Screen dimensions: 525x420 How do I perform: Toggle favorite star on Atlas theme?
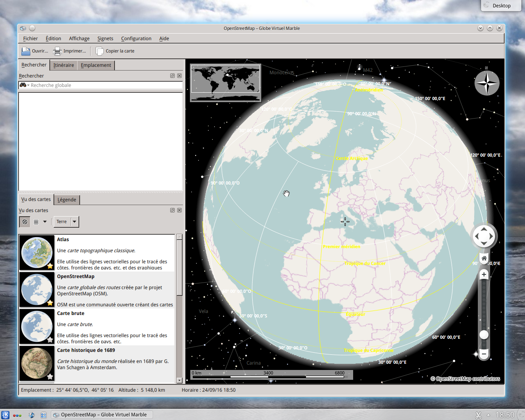tap(50, 266)
